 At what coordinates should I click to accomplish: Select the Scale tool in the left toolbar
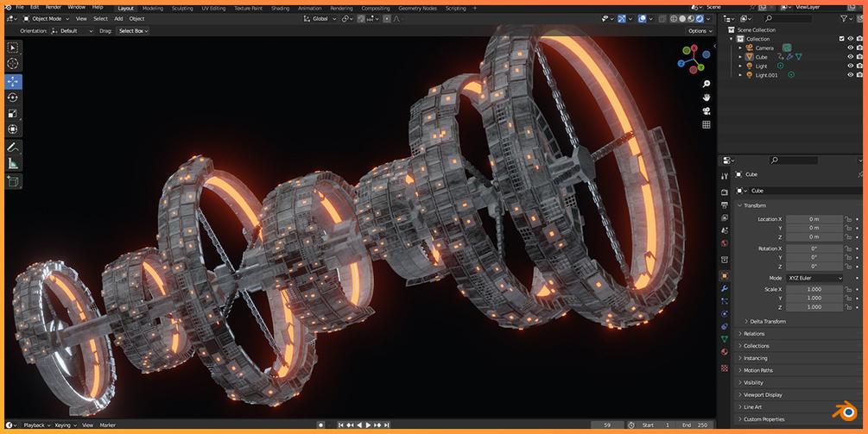pyautogui.click(x=13, y=113)
